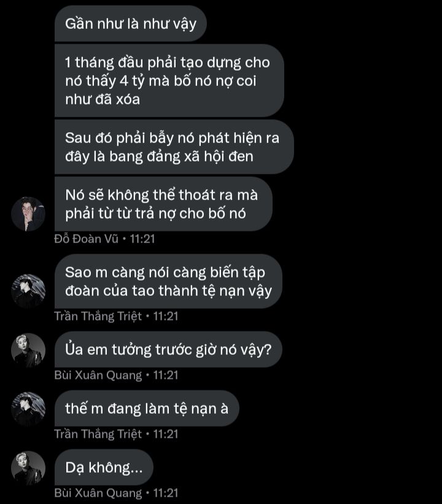Click the message starting 'Sao m càng nói càng biến'

[168, 281]
